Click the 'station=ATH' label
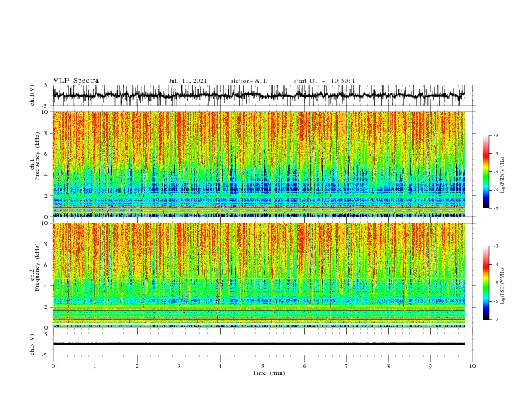Screen dimensions: 532x411 [249, 81]
